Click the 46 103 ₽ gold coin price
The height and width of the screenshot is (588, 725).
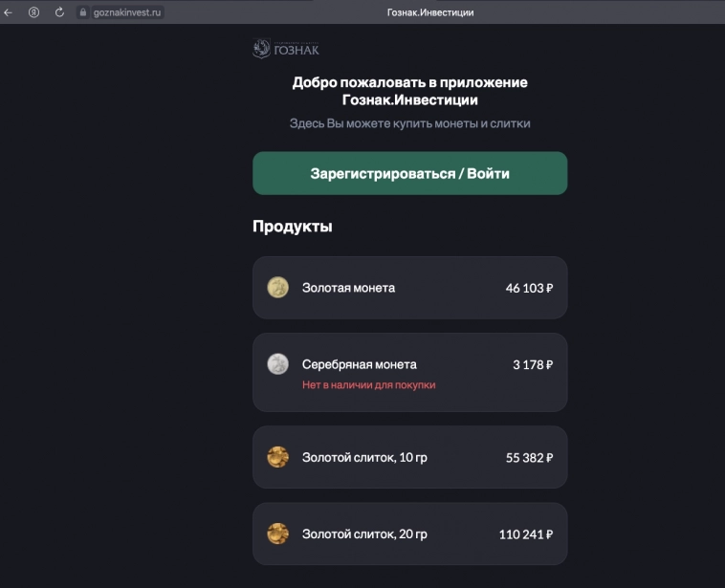(x=529, y=287)
